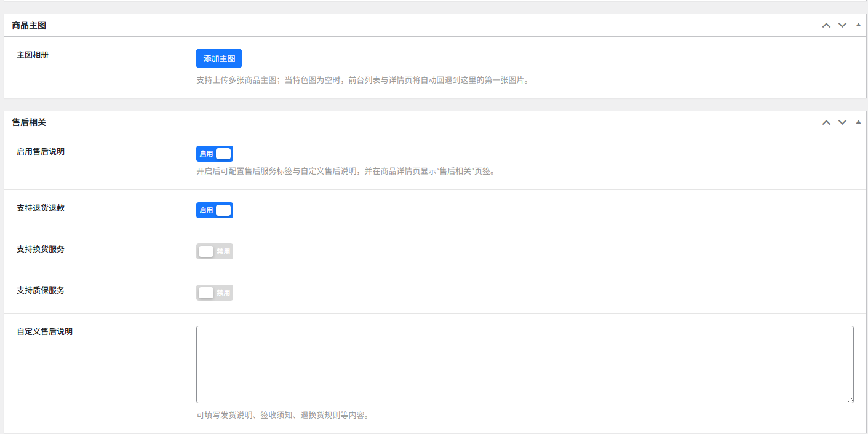The height and width of the screenshot is (434, 868).
Task: Enable the 支持换货服务 switch
Action: click(x=215, y=251)
